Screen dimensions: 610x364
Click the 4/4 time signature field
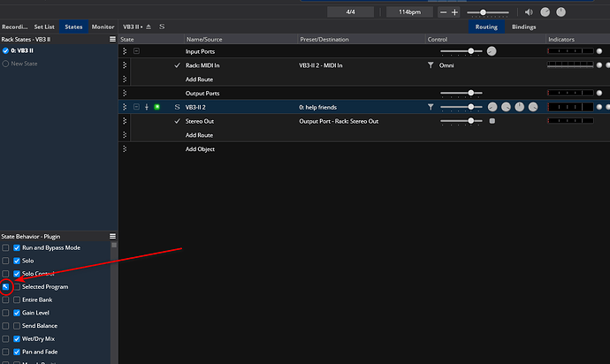[350, 12]
